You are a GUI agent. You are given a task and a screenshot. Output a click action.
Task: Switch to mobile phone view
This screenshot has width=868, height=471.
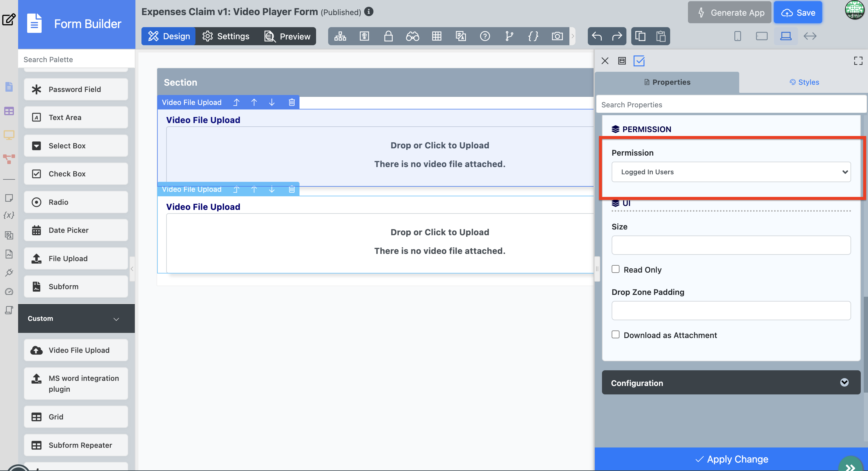(737, 36)
